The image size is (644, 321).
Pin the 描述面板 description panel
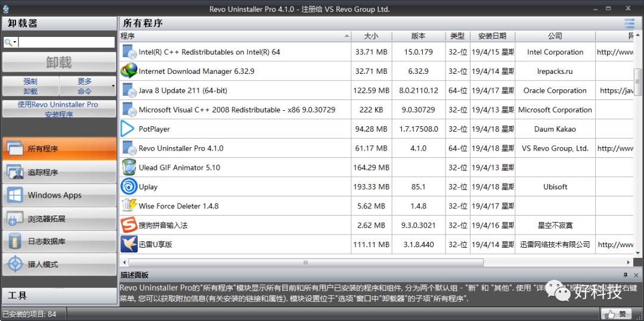click(626, 275)
